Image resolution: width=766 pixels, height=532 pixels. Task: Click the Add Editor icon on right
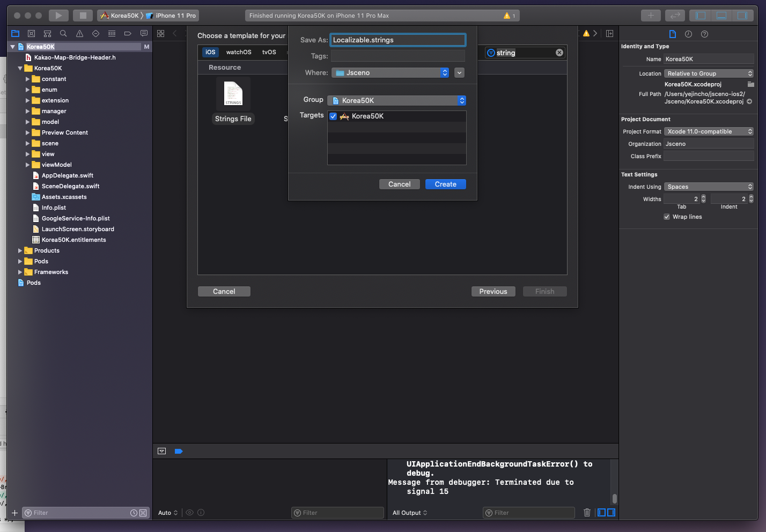[x=609, y=33]
